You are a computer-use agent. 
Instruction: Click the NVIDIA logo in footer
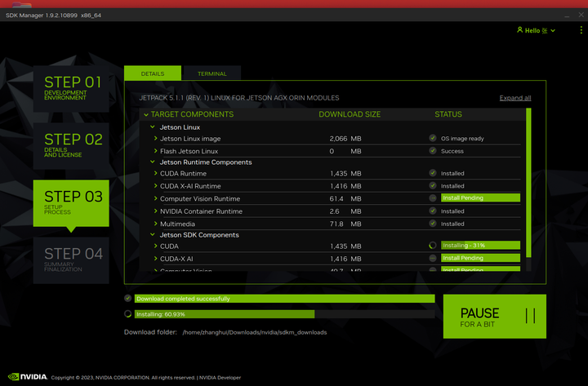28,377
